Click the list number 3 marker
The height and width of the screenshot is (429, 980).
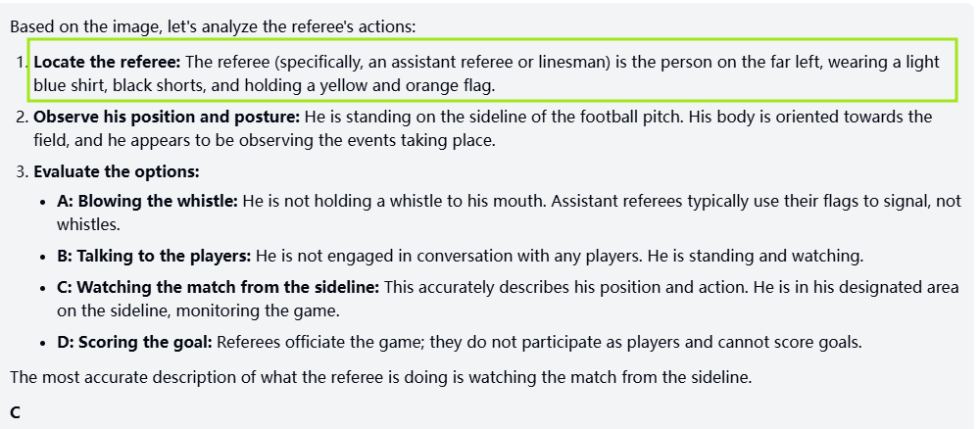tap(20, 171)
